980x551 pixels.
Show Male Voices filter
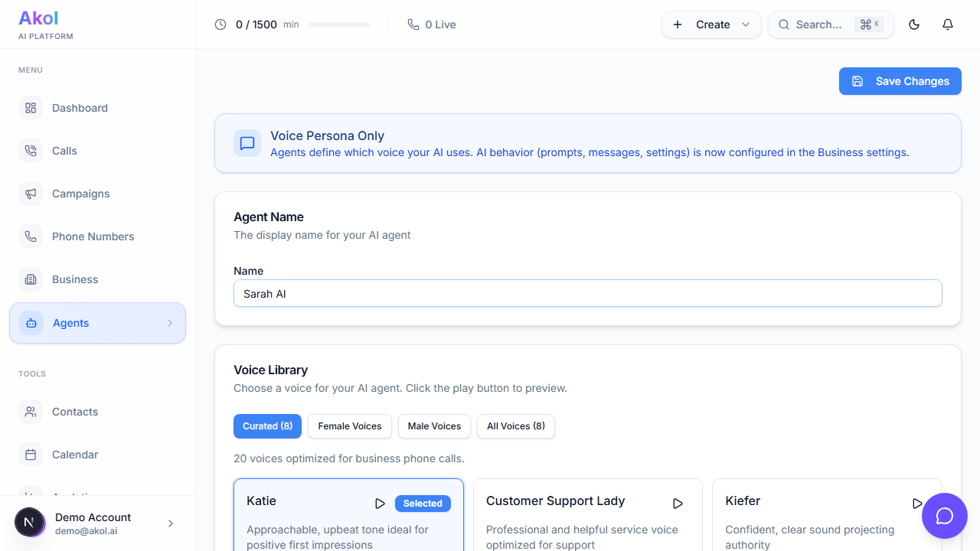point(434,426)
